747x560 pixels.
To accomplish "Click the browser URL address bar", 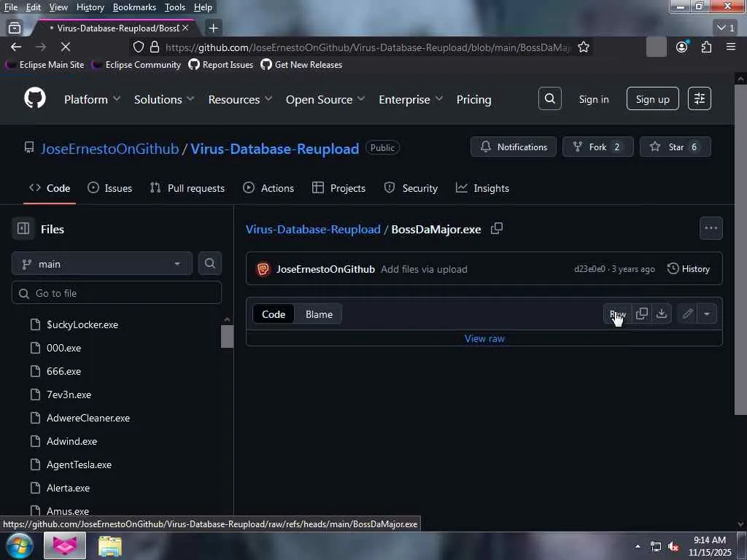I will tap(367, 47).
